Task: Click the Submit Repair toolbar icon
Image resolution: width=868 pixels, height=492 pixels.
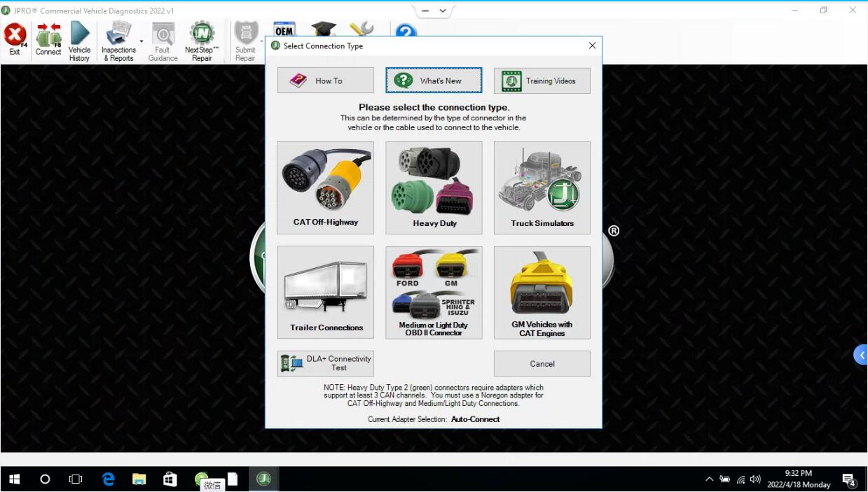Action: [x=245, y=42]
